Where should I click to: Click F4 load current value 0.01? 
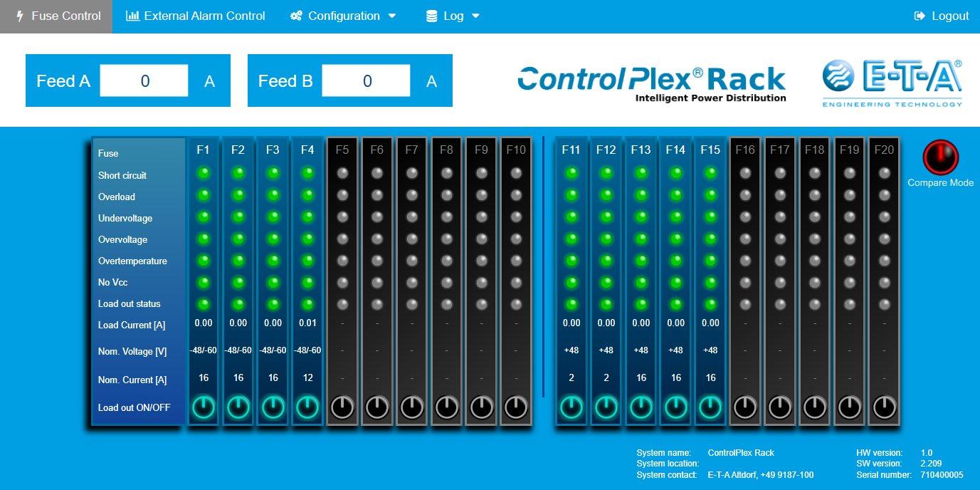tap(307, 323)
